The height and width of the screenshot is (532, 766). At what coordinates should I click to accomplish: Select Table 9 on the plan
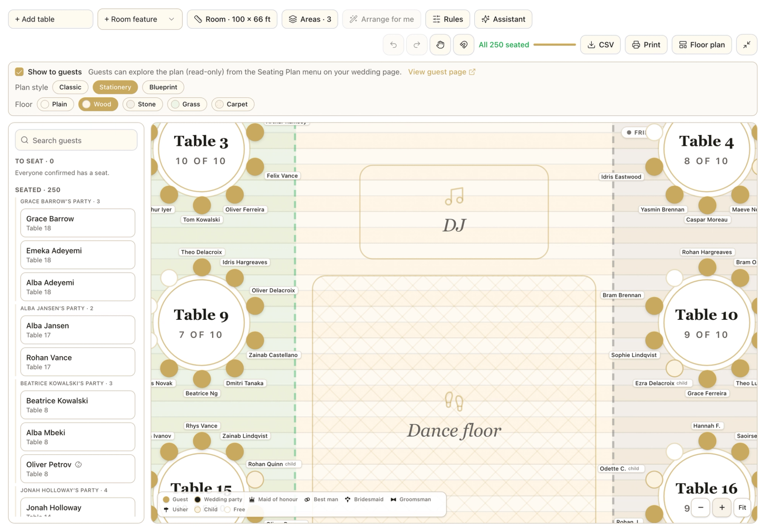tap(201, 323)
